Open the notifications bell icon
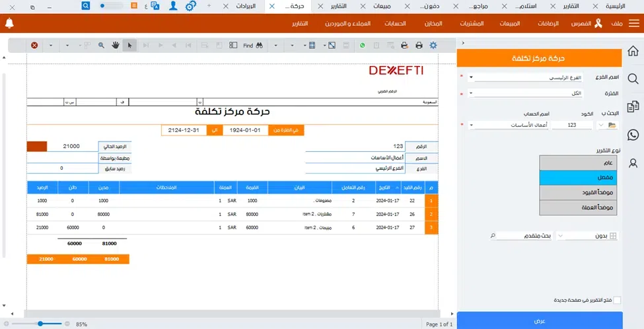The width and height of the screenshot is (644, 329). coord(9,24)
